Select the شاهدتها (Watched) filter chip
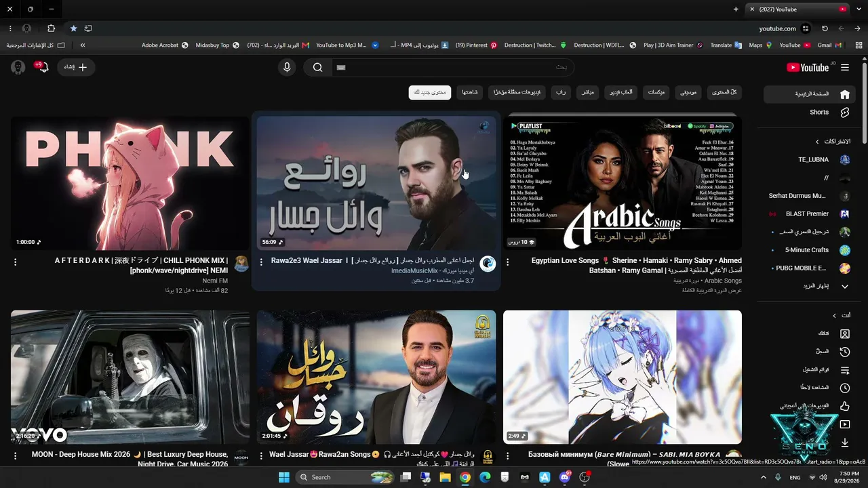The width and height of the screenshot is (868, 488). point(470,92)
